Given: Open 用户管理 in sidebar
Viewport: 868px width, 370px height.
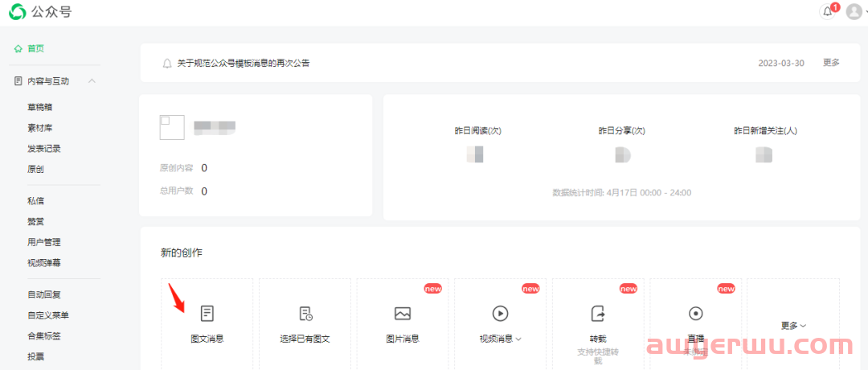Looking at the screenshot, I should click(x=44, y=242).
